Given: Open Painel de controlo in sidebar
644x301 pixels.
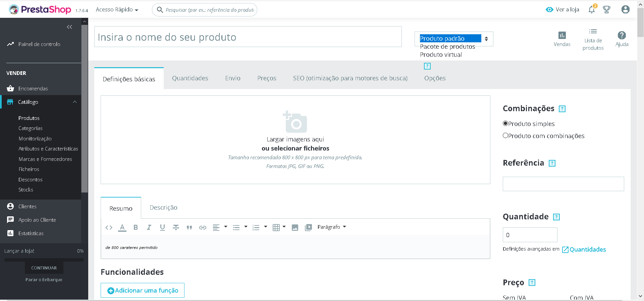Looking at the screenshot, I should click(x=39, y=44).
